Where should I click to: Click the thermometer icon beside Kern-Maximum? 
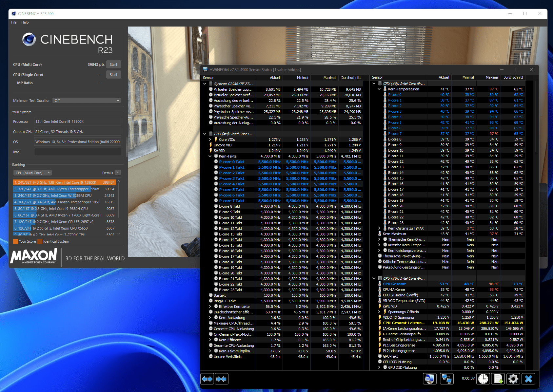(380, 234)
